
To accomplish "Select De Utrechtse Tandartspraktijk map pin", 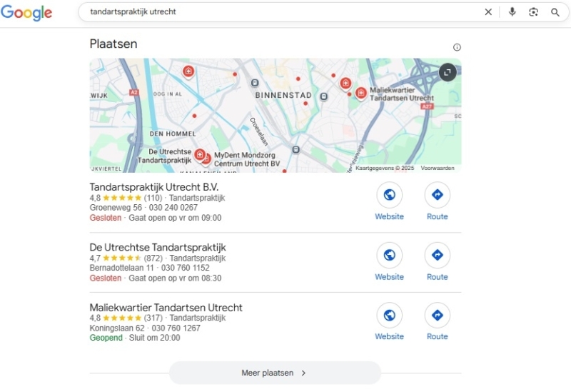I will (x=200, y=154).
